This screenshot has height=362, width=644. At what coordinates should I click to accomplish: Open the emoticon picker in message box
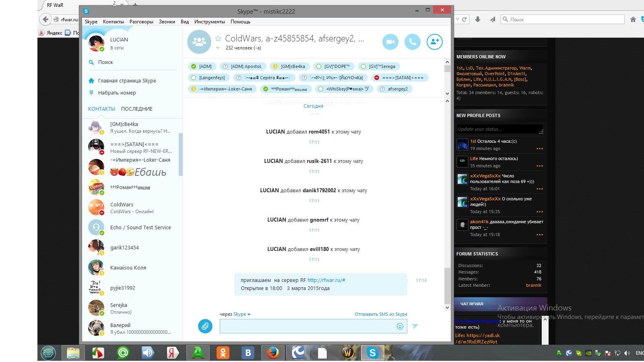click(x=400, y=326)
